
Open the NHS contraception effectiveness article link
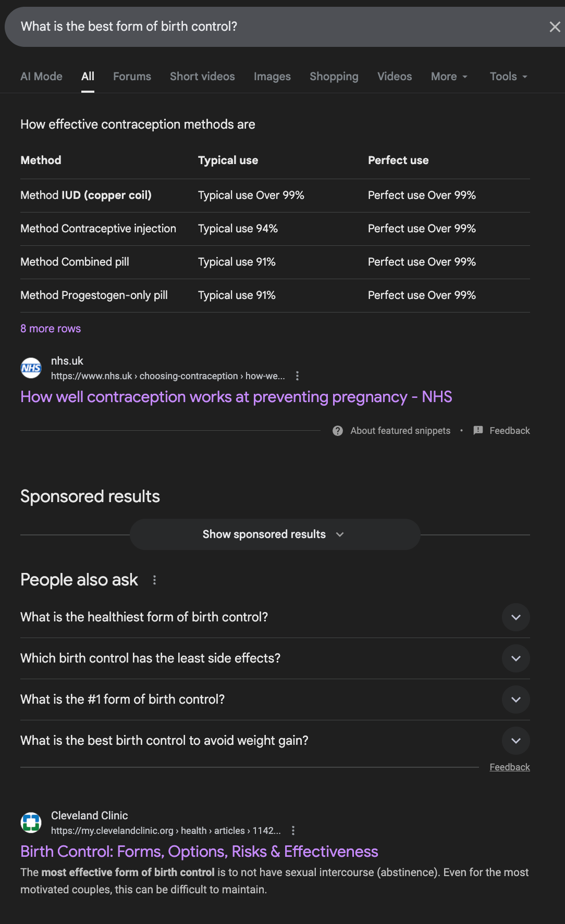pyautogui.click(x=236, y=396)
